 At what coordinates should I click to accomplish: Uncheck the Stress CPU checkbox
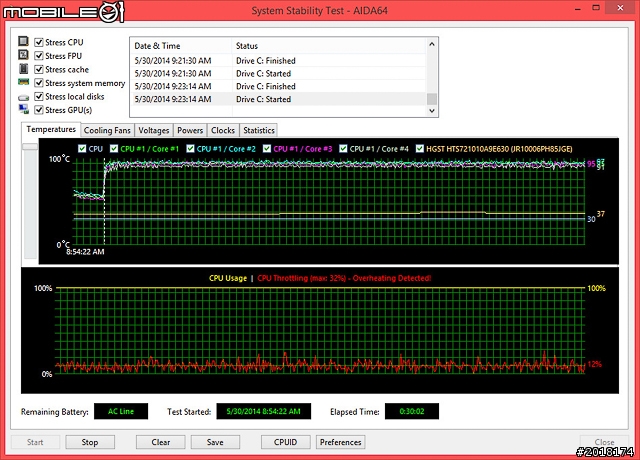(39, 42)
